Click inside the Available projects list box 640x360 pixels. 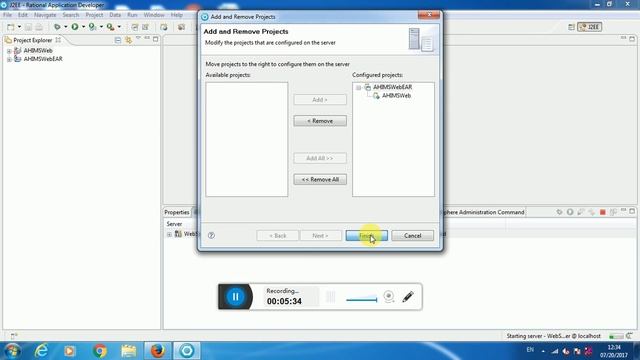point(247,139)
